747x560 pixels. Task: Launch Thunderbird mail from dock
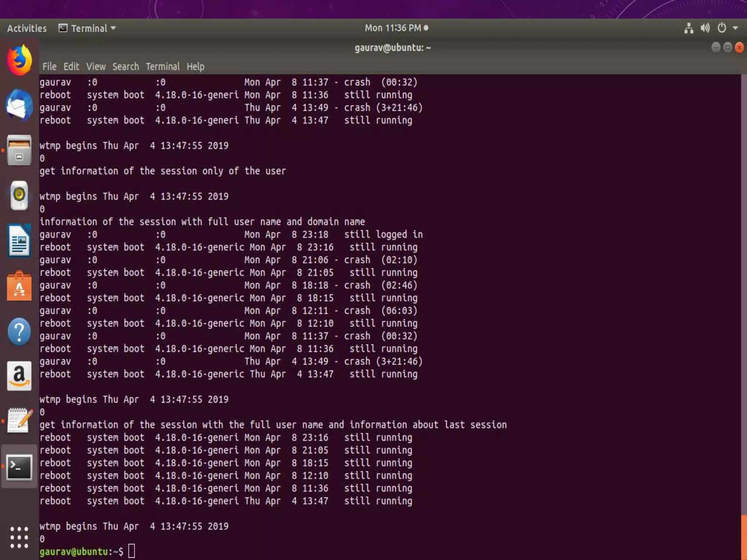coord(19,105)
